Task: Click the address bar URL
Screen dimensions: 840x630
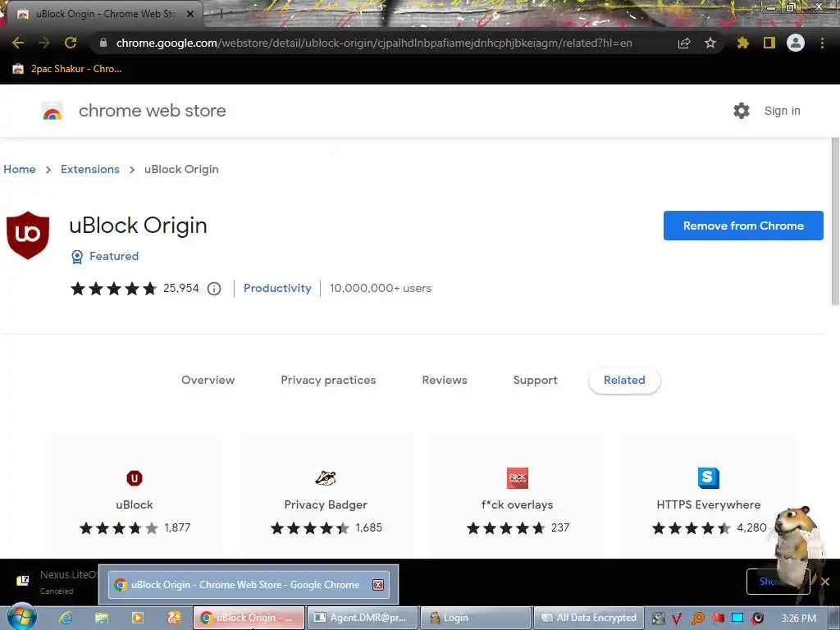Action: coord(374,43)
